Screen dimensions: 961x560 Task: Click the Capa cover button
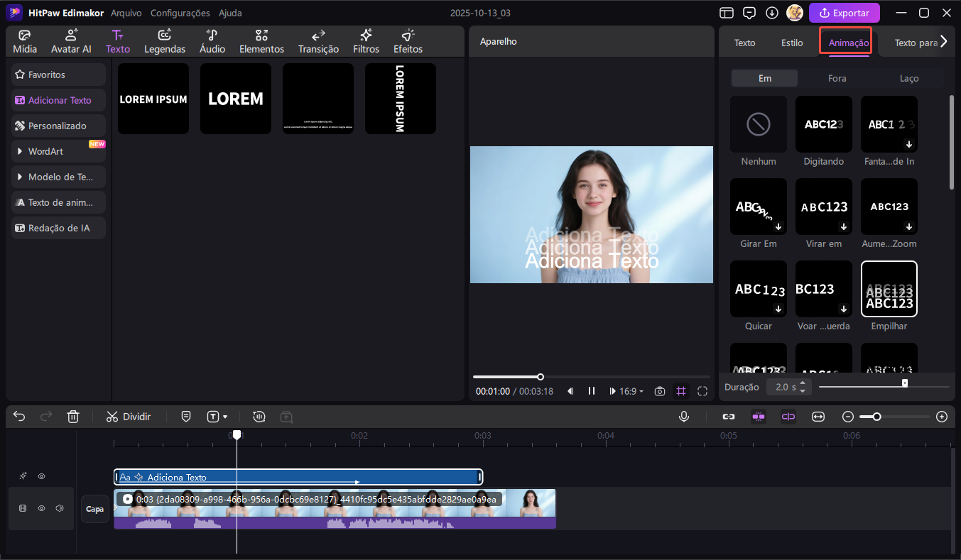point(95,509)
